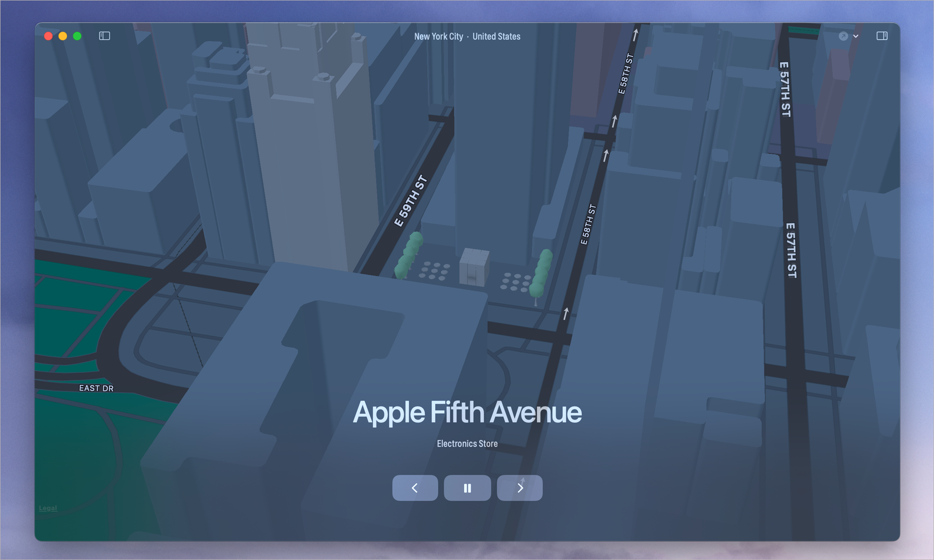Enter full screen with the green button
934x560 pixels.
click(77, 36)
